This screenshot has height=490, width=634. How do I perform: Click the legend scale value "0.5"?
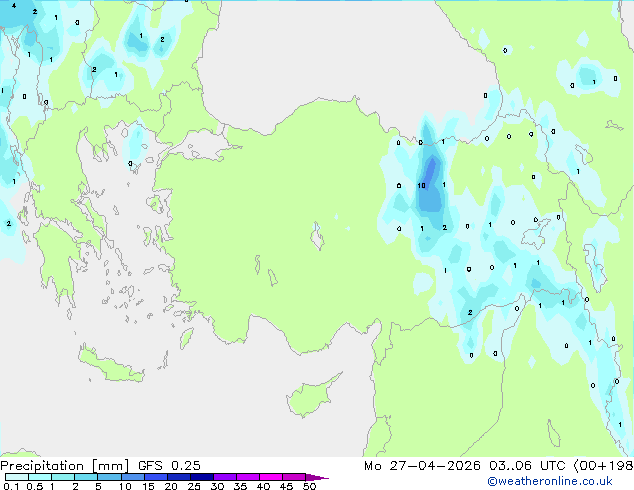[35, 486]
